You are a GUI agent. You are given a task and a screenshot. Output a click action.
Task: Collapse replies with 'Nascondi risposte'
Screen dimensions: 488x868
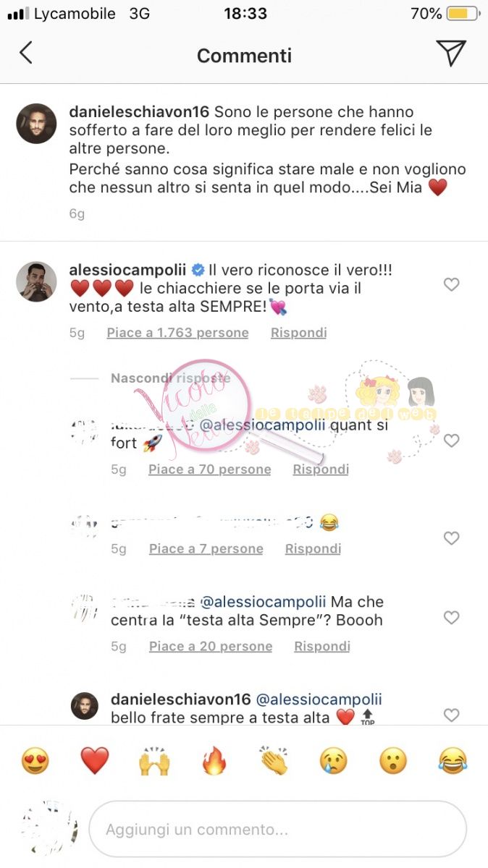coord(171,378)
